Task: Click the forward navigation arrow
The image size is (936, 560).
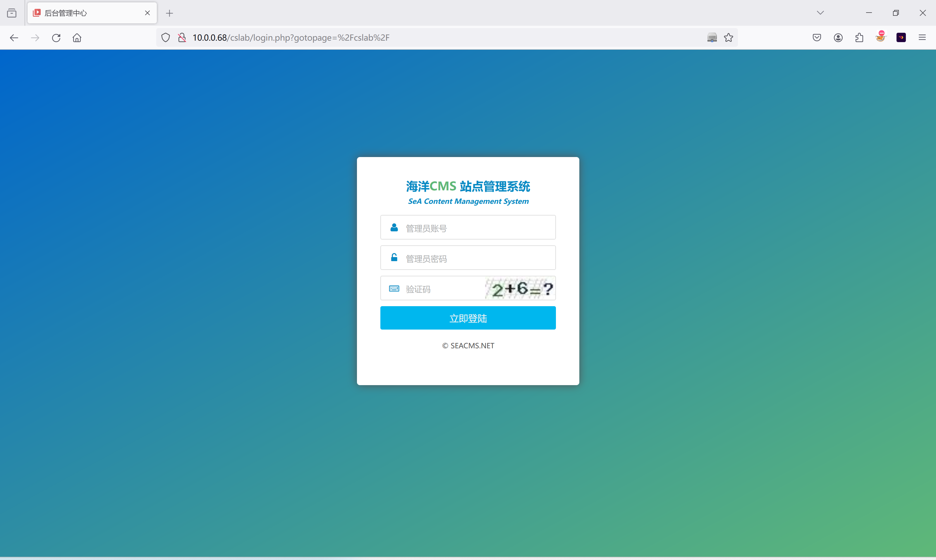Action: coord(35,37)
